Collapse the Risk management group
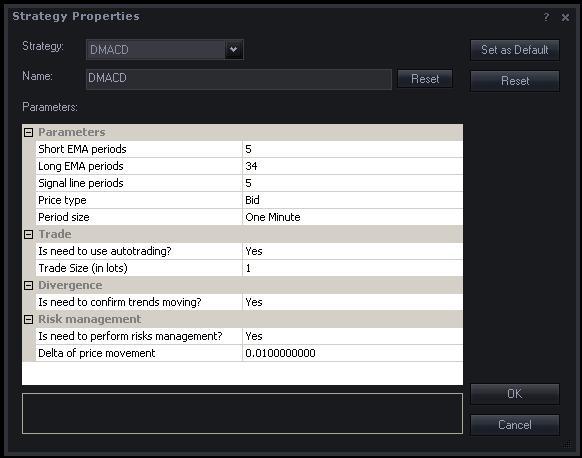 pyautogui.click(x=29, y=320)
